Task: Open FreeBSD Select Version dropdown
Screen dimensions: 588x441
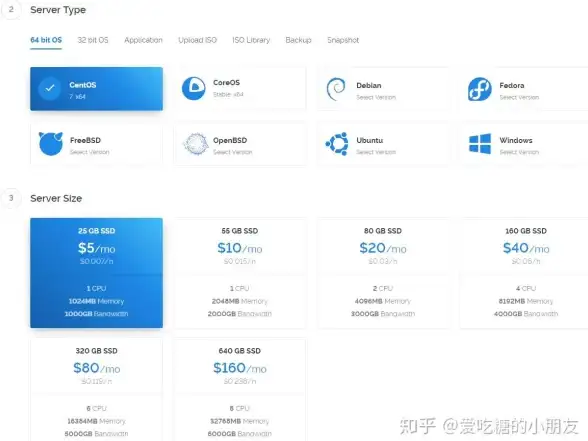Action: 89,152
